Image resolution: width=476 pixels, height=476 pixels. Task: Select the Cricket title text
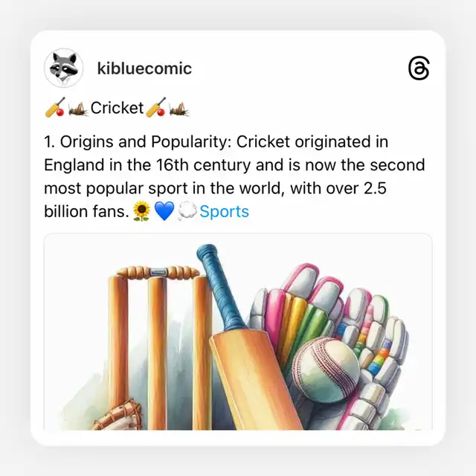(x=117, y=109)
